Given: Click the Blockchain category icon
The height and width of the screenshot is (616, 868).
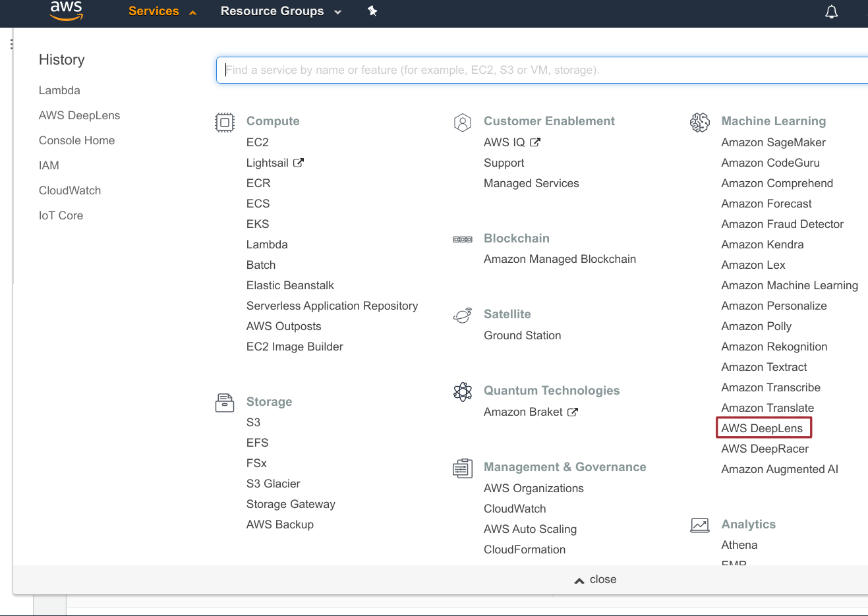Looking at the screenshot, I should (463, 239).
